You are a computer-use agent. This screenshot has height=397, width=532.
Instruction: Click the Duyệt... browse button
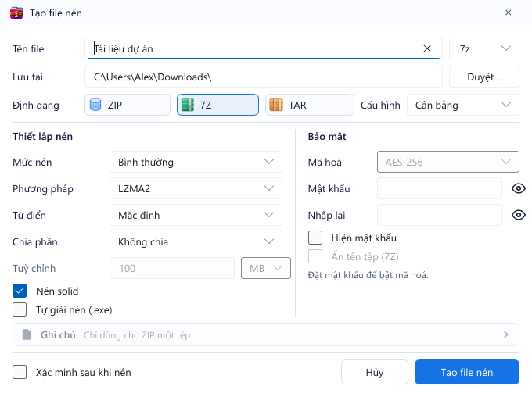coord(484,77)
